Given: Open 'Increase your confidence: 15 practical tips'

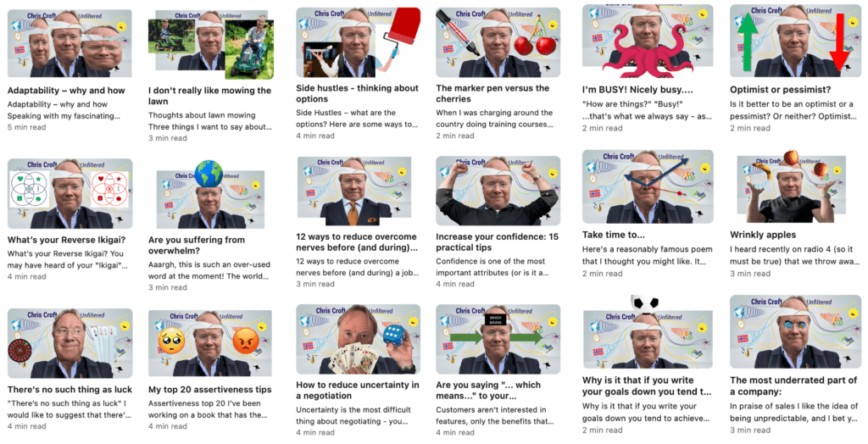Looking at the screenshot, I should 497,242.
